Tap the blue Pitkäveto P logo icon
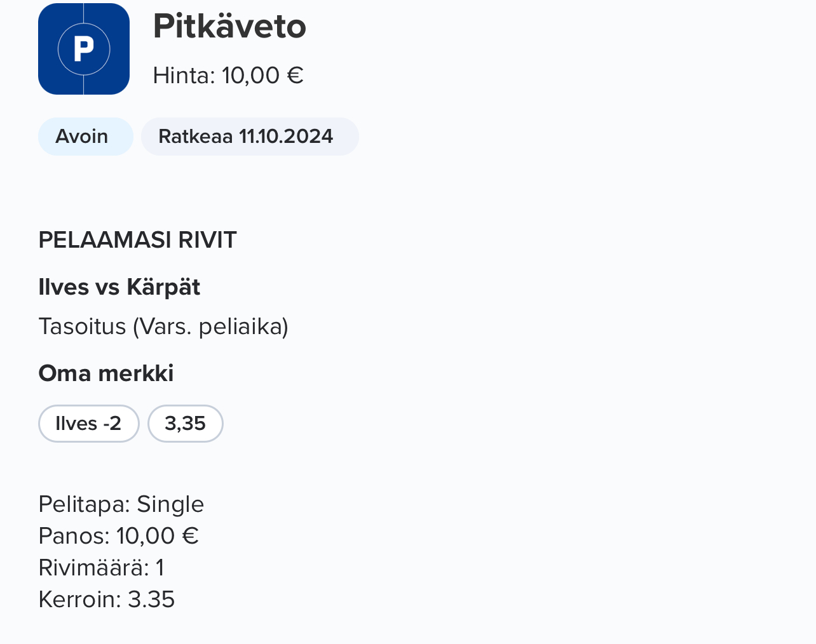The height and width of the screenshot is (644, 816). [x=84, y=49]
